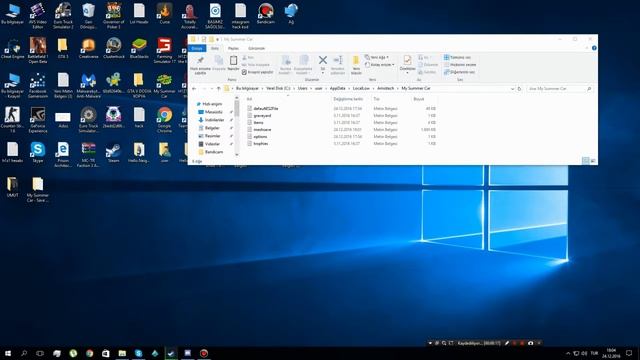Click the Sil red X delete icon
The height and width of the screenshot is (360, 640).
click(322, 60)
